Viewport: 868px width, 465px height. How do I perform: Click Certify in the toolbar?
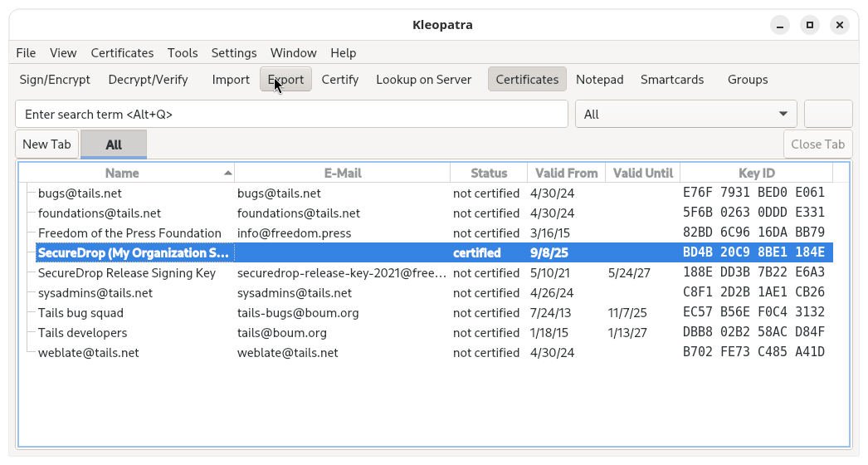coord(339,80)
